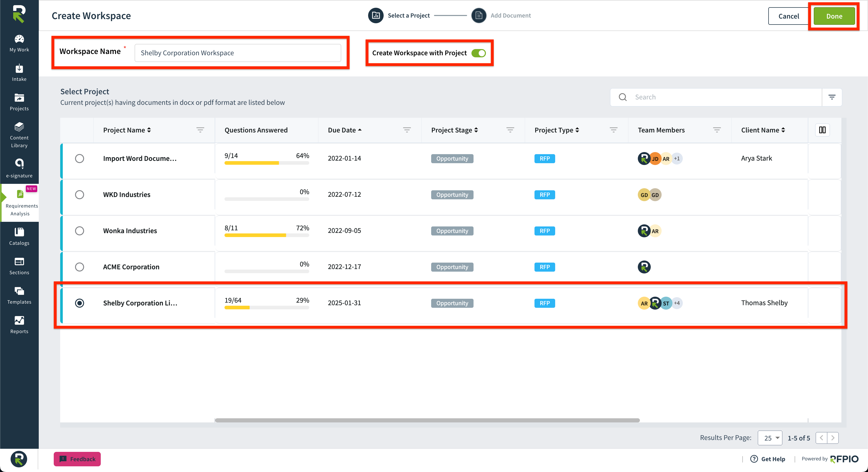Click the Cancel button
The height and width of the screenshot is (472, 868).
click(788, 16)
